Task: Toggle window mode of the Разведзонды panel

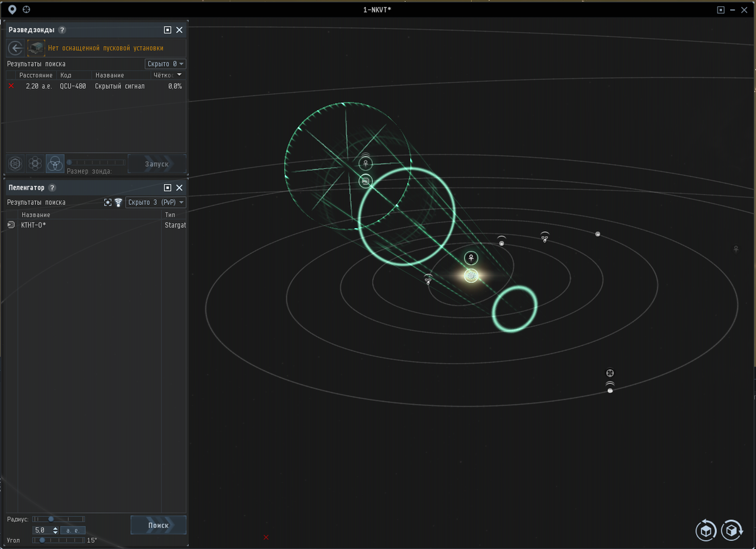Action: pos(168,30)
